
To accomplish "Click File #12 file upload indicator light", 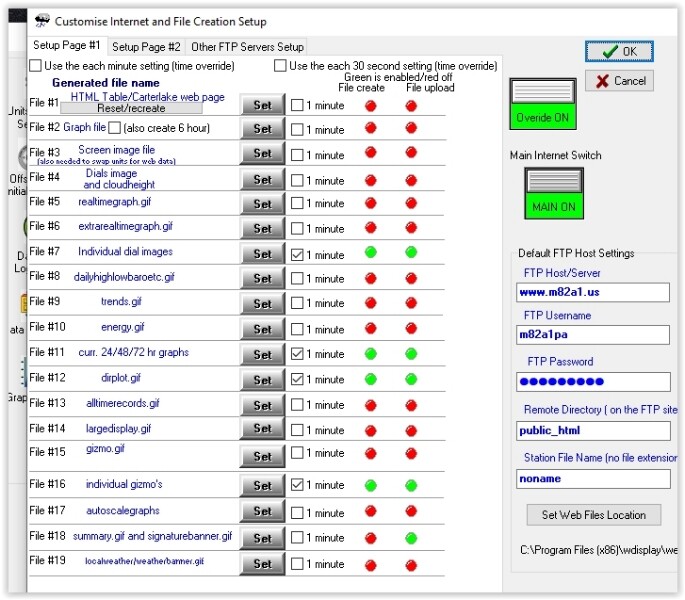I will click(x=411, y=379).
